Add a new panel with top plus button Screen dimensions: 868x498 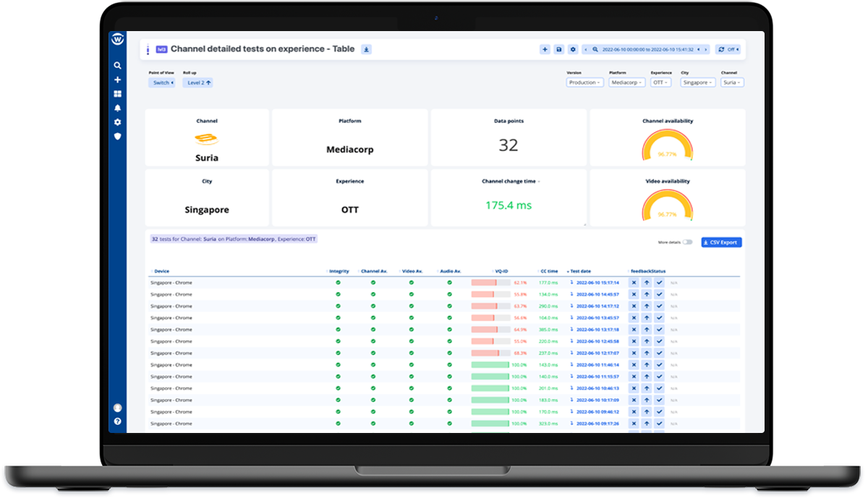pyautogui.click(x=545, y=49)
